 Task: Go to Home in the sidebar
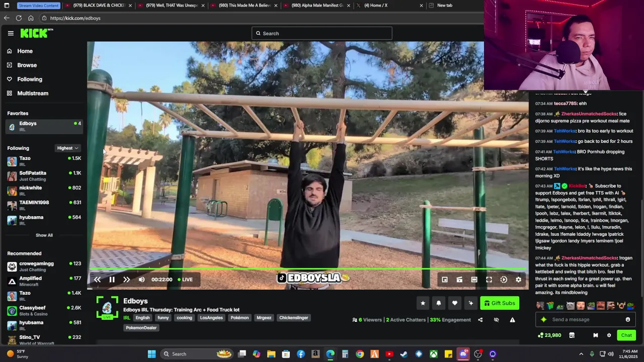[25, 51]
